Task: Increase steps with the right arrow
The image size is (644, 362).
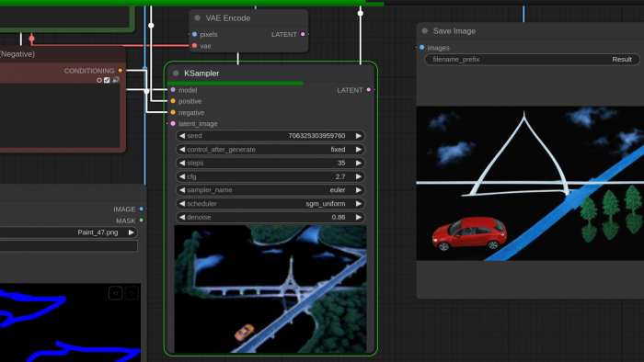Action: tap(359, 163)
